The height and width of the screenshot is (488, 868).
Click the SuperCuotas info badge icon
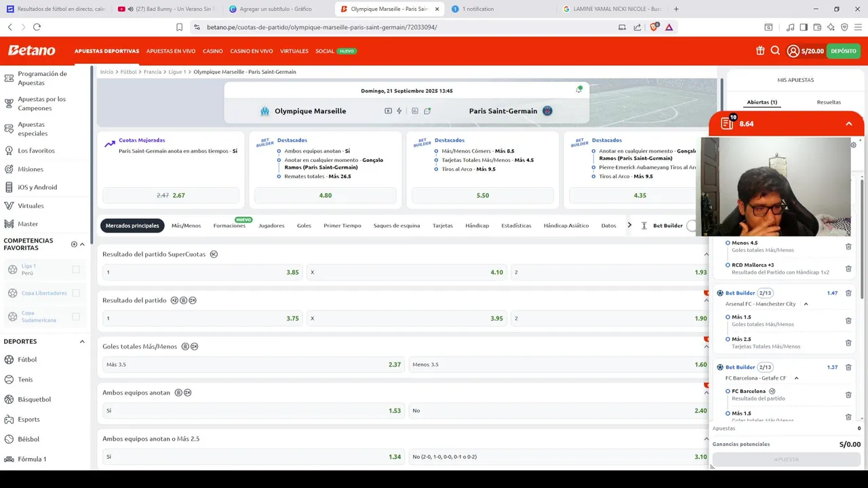coord(214,254)
